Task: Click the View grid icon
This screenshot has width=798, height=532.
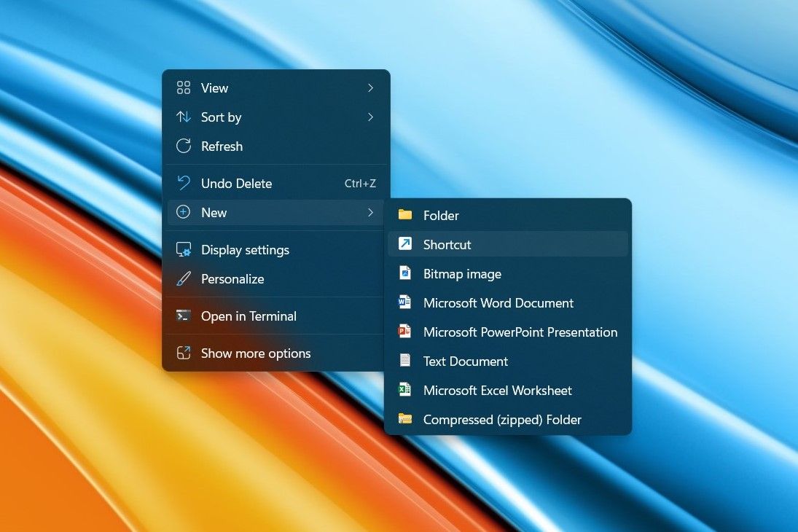Action: (x=184, y=87)
